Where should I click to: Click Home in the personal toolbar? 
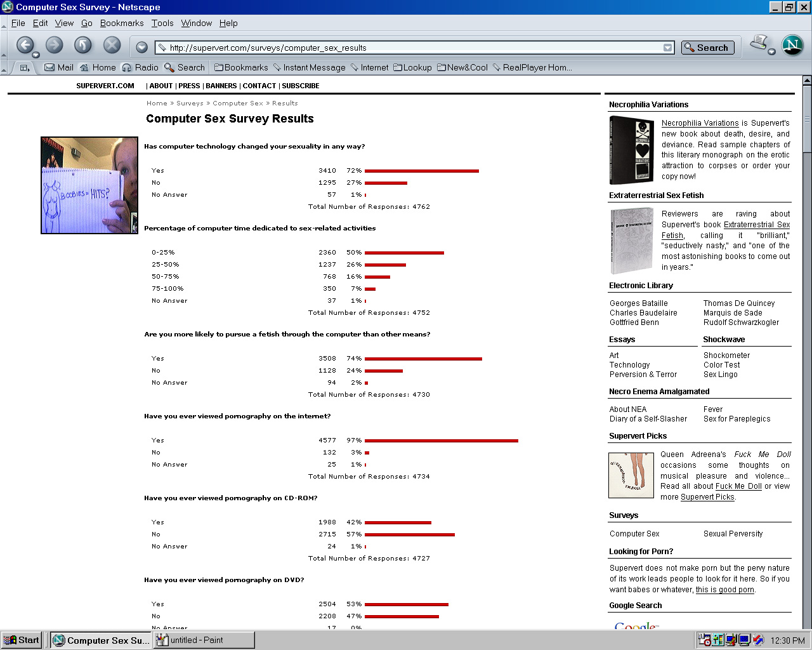98,67
